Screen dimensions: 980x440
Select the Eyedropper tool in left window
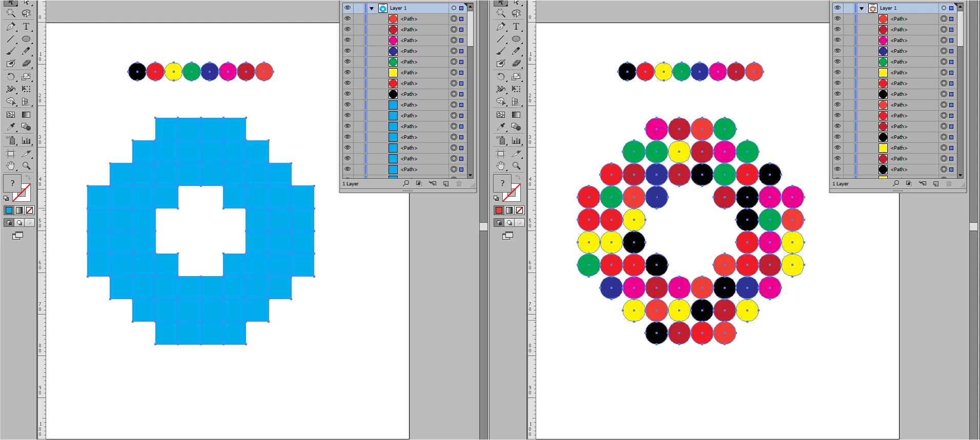click(11, 127)
